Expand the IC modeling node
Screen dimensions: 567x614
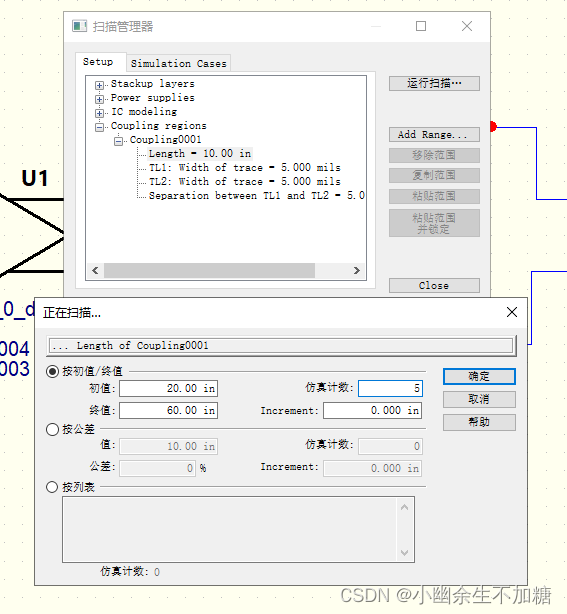tap(99, 113)
